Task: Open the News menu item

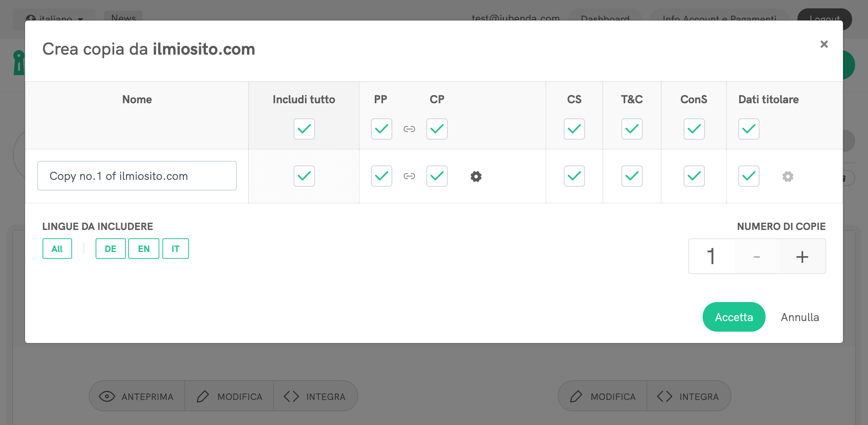Action: (123, 18)
